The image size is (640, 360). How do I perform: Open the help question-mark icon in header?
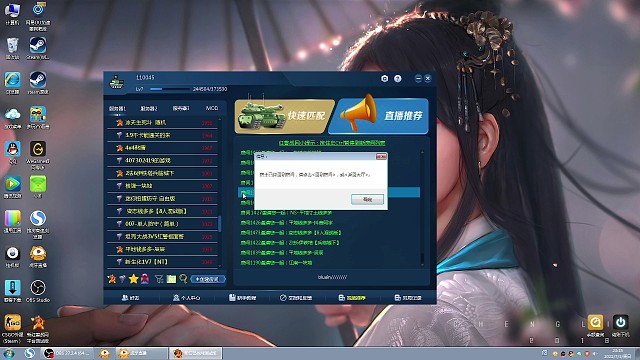tap(398, 78)
